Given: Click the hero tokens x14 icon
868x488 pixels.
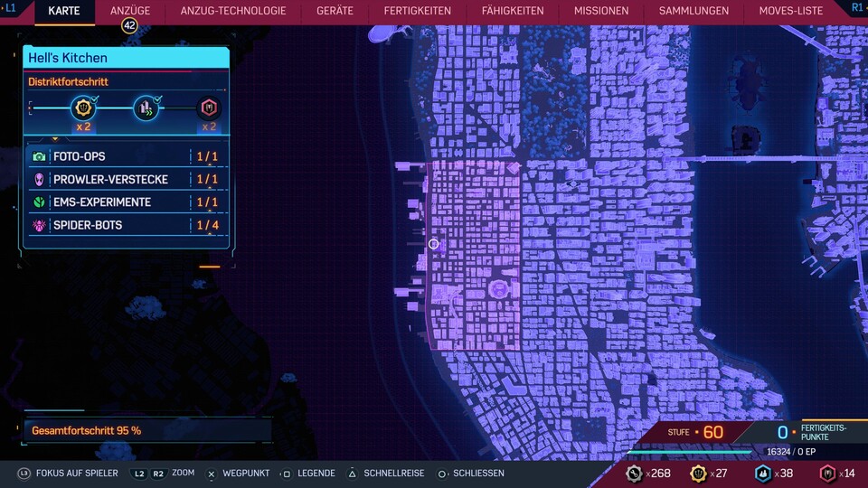Looking at the screenshot, I should [827, 474].
